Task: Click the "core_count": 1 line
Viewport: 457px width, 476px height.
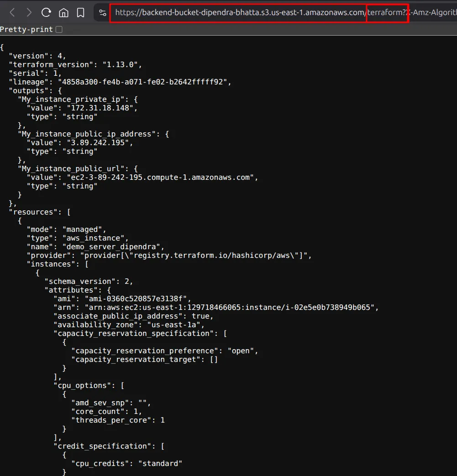Action: tap(106, 411)
